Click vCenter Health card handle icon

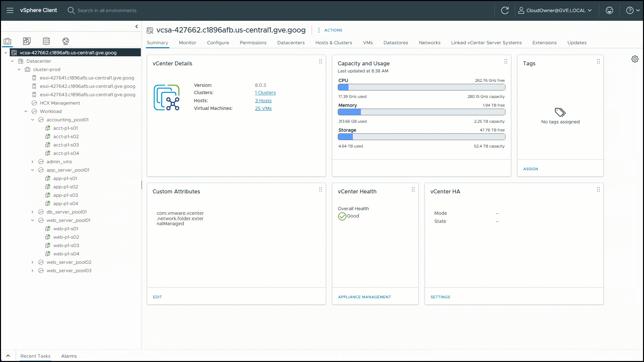click(x=413, y=189)
